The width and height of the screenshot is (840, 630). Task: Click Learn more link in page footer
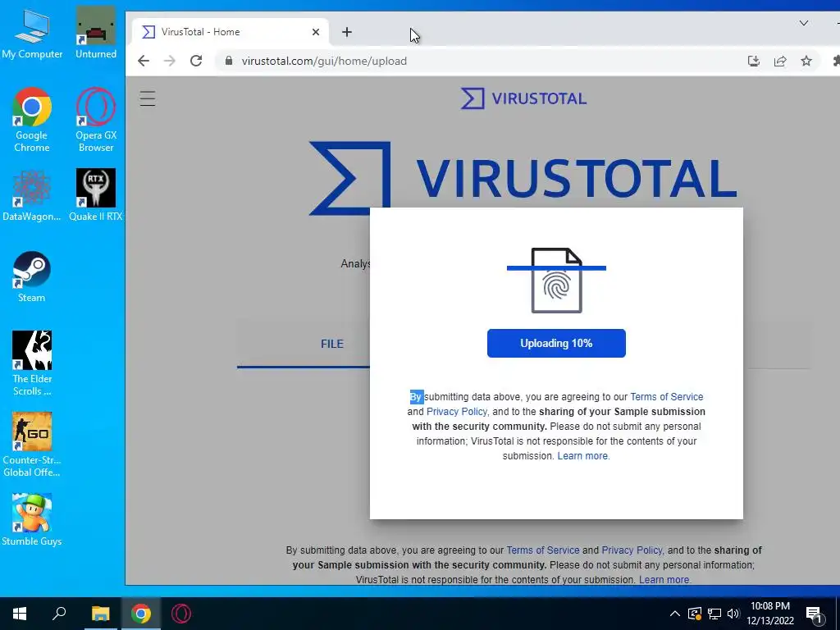click(x=664, y=580)
